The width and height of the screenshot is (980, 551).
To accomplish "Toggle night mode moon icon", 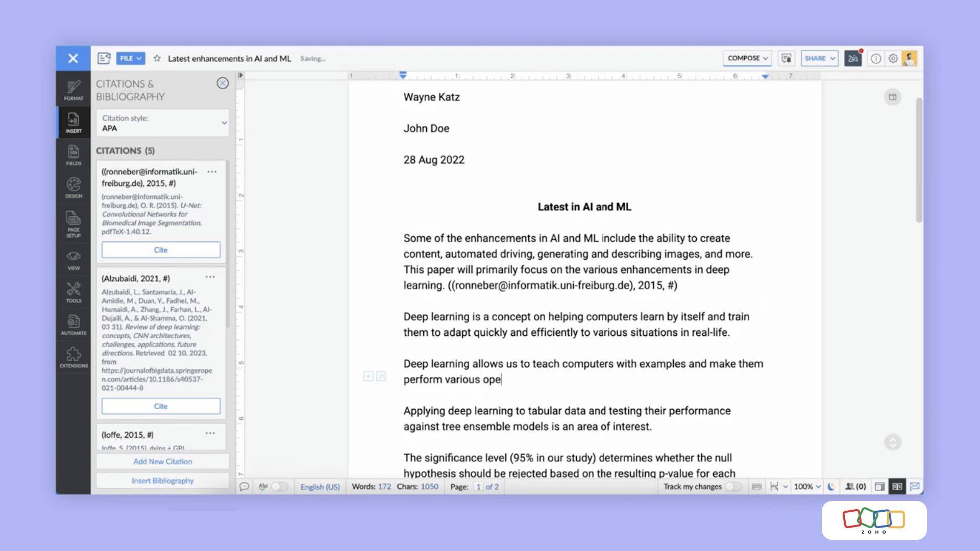I will tap(831, 487).
